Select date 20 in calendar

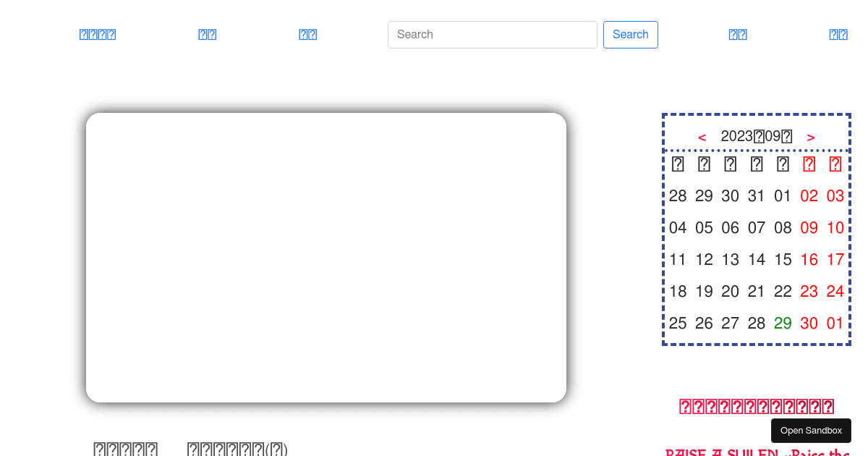pos(731,292)
